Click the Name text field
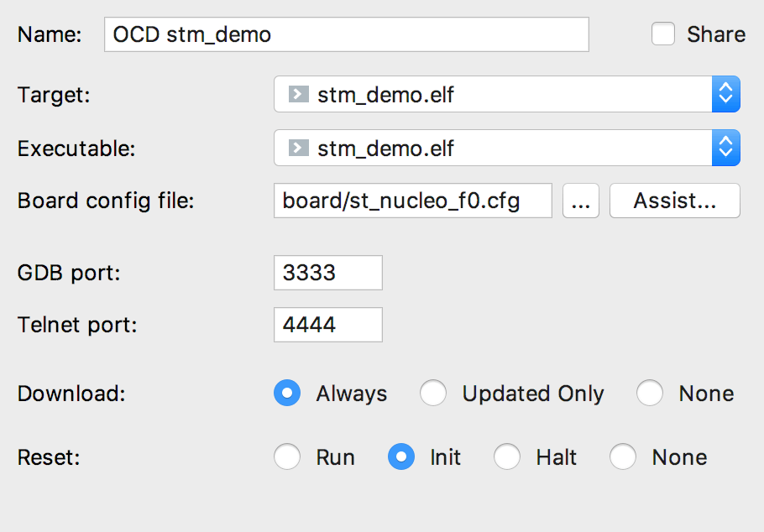 346,34
